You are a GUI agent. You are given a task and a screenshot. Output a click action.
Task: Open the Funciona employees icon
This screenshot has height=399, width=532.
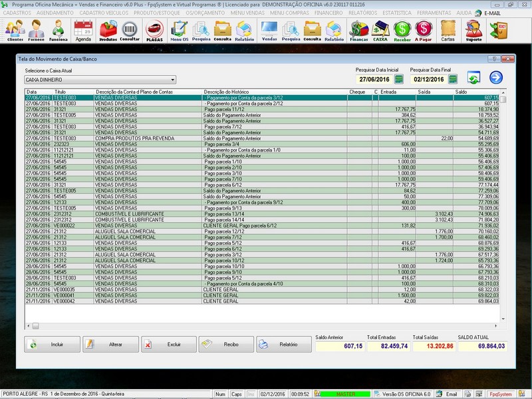pyautogui.click(x=59, y=31)
